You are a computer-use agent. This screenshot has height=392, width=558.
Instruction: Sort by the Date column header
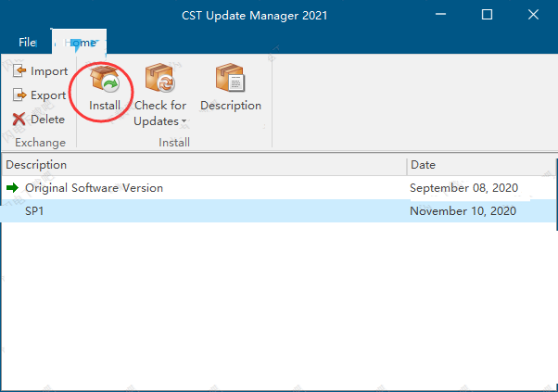tap(482, 165)
